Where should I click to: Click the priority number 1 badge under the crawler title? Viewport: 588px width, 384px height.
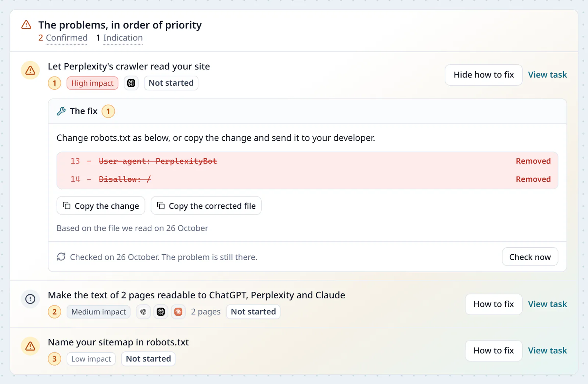click(x=54, y=83)
